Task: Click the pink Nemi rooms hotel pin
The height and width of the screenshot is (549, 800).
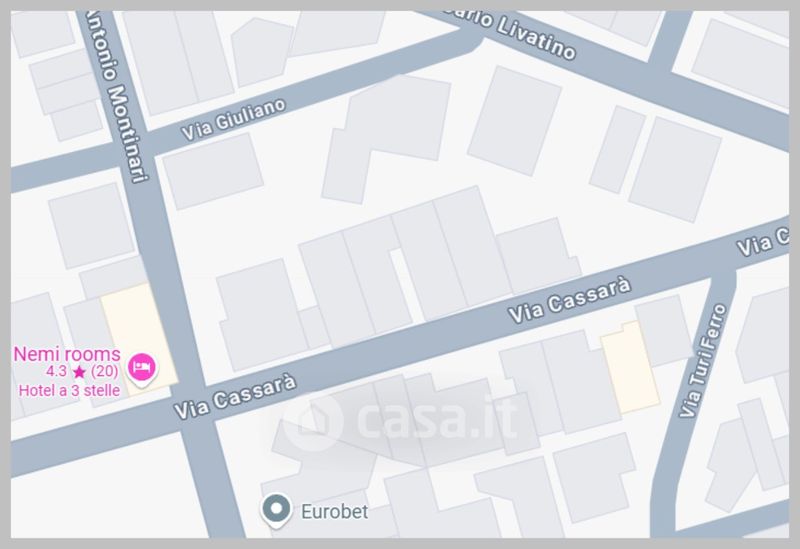Action: tap(141, 369)
